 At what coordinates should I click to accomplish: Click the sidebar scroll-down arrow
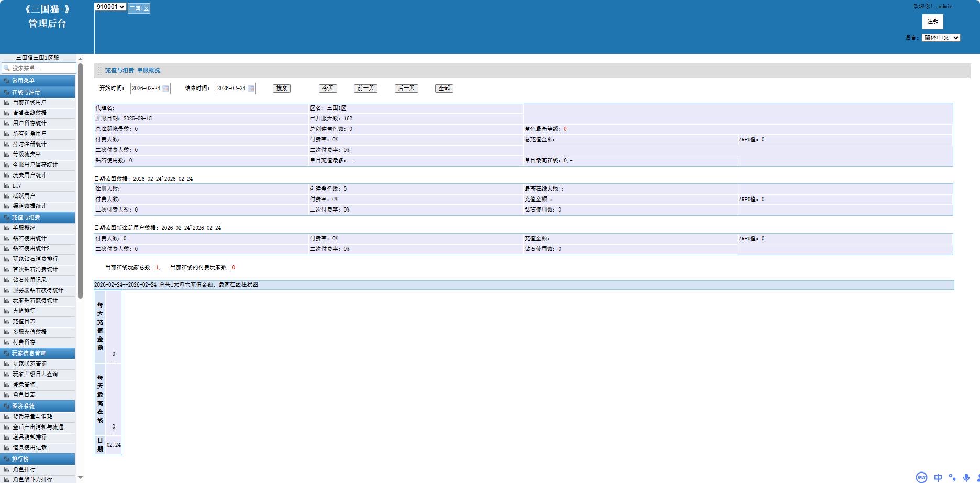(80, 477)
